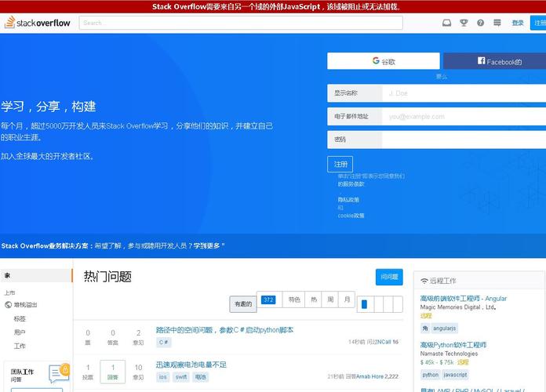Open job 高级Python软件工程师
The height and width of the screenshot is (392, 546).
click(x=453, y=345)
